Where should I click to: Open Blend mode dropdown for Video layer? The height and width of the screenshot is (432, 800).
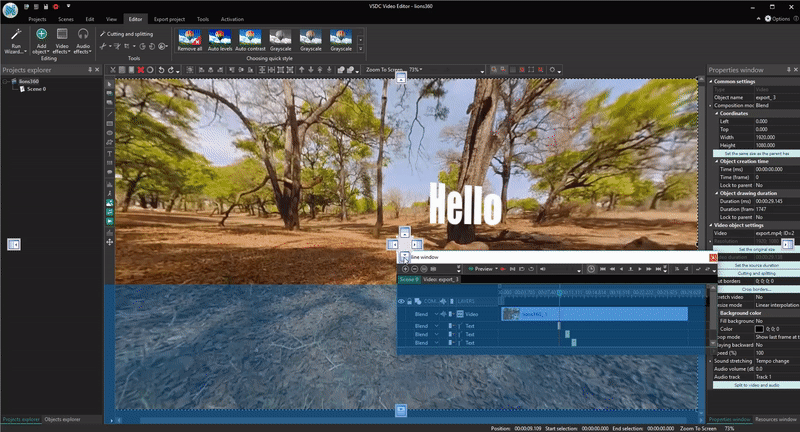click(436, 314)
